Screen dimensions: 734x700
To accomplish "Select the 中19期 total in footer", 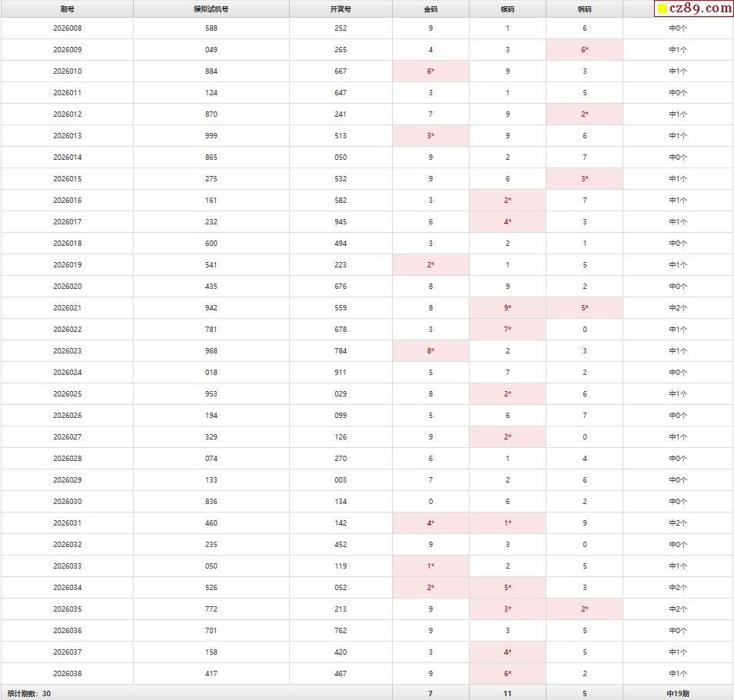I will (x=678, y=693).
